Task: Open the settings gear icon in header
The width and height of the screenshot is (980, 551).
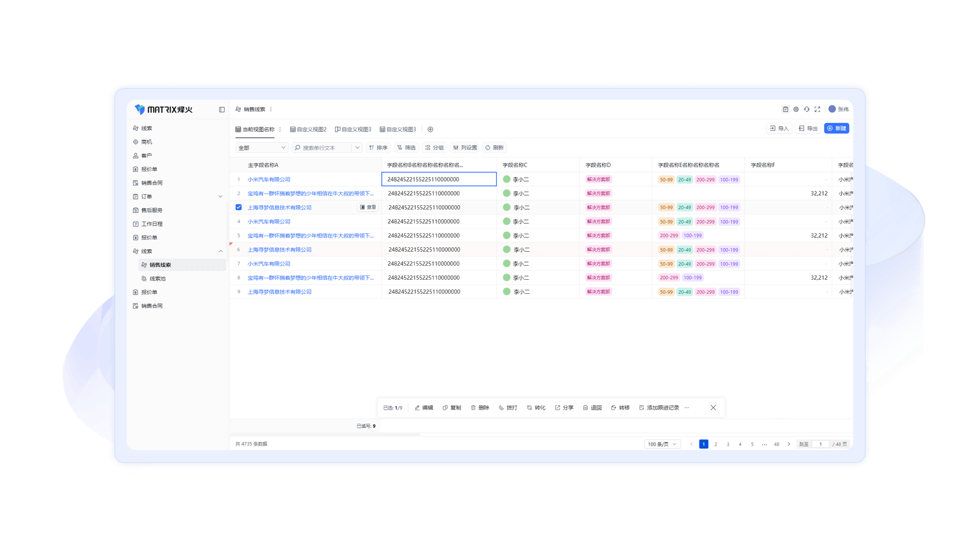Action: point(796,110)
